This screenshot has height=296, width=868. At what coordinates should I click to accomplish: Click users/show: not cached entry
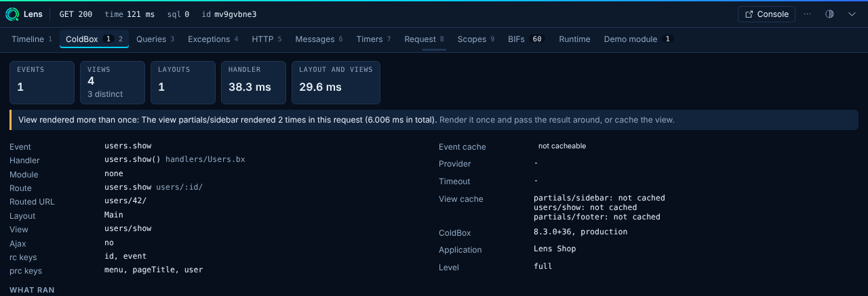coord(585,207)
